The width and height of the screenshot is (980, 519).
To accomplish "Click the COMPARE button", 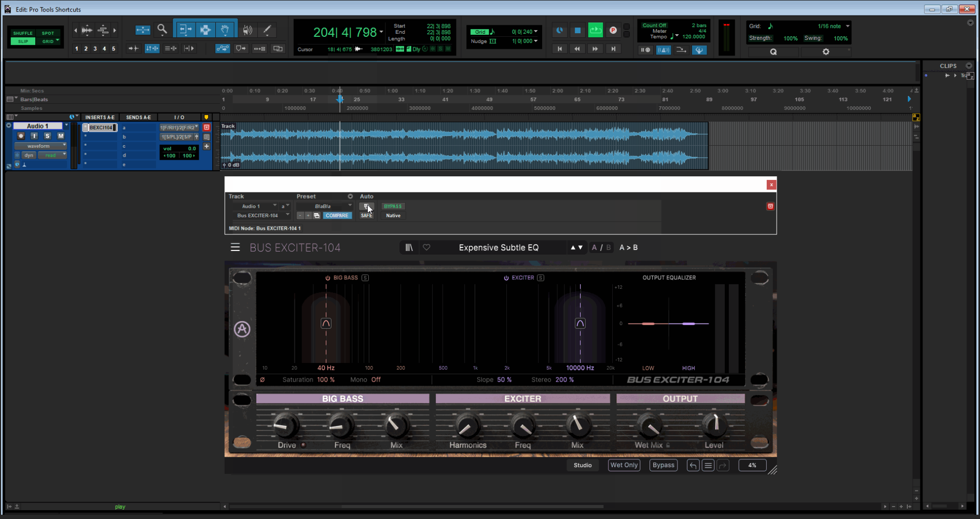I will 337,216.
